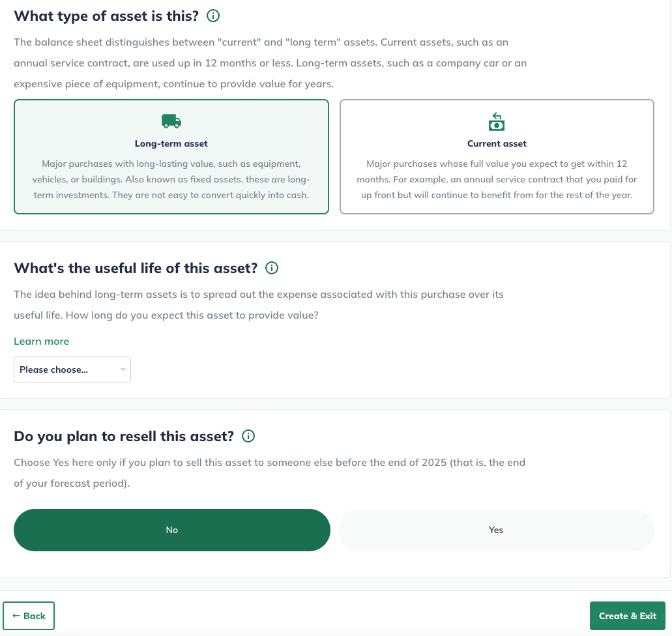Click the Long-term asset title text
Screen dimensions: 672x636
click(171, 143)
